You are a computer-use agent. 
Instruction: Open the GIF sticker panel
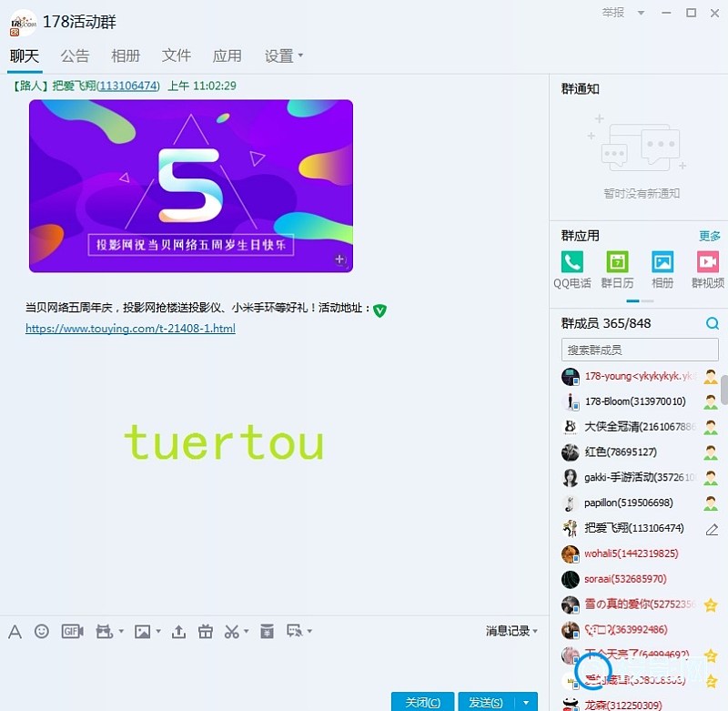73,631
